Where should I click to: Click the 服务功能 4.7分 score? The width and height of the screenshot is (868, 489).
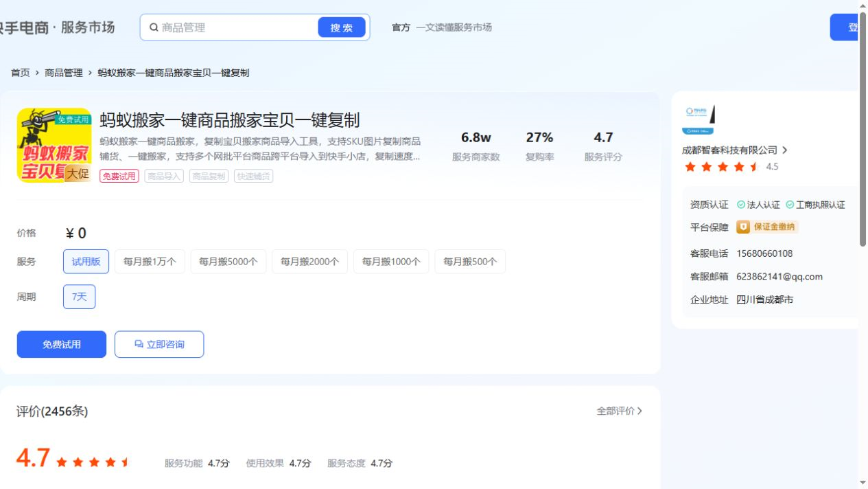[197, 464]
